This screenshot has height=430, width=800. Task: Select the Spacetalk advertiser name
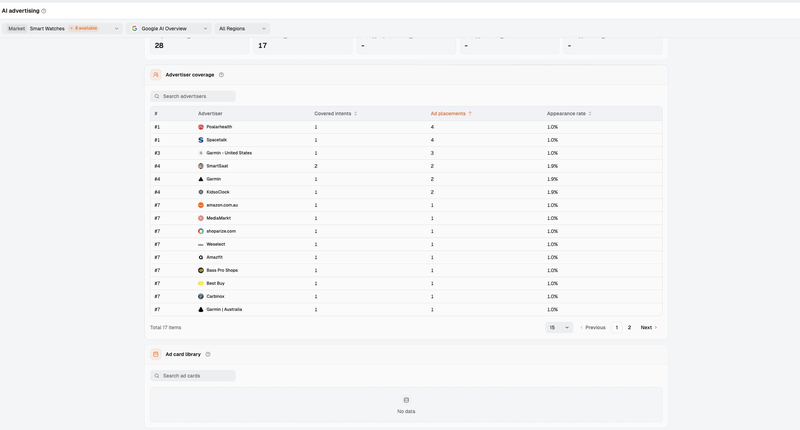point(216,140)
